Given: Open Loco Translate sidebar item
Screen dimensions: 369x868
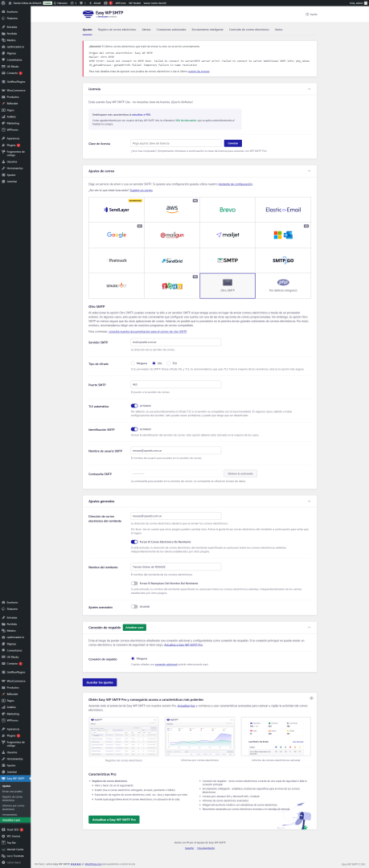Looking at the screenshot, I should (x=15, y=854).
